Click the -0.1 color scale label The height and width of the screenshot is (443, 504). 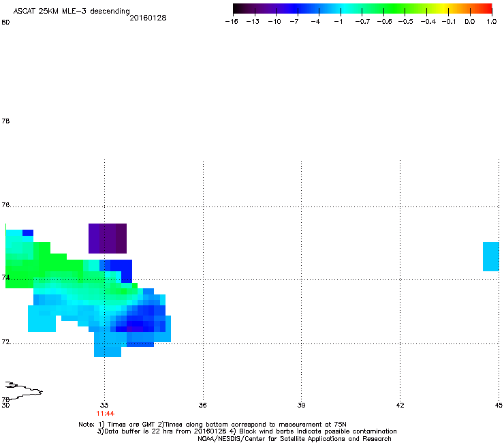448,22
